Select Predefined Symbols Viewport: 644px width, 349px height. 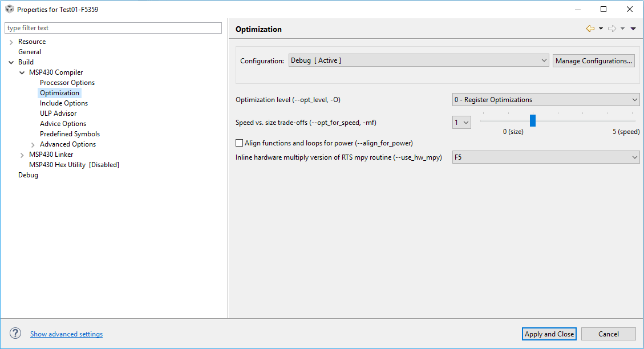(70, 134)
